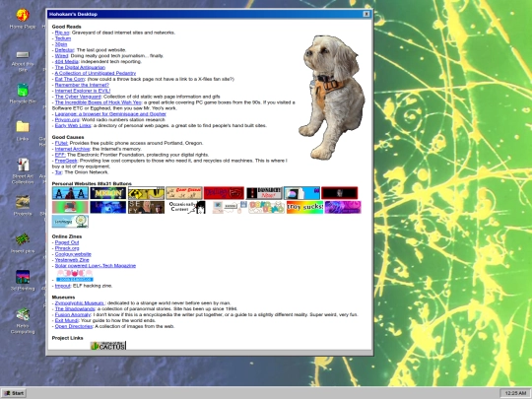Click the dark blue 88x31 button

pyautogui.click(x=108, y=207)
